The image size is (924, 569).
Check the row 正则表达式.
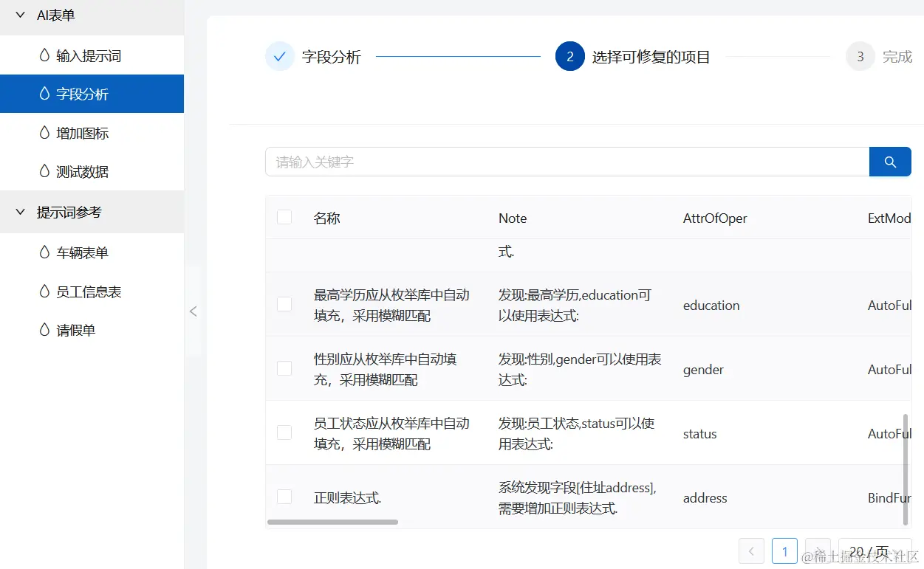(x=284, y=497)
